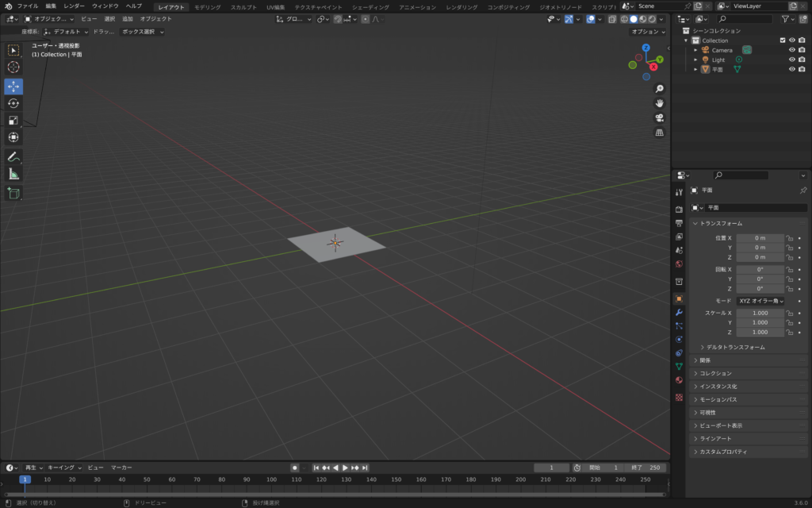Open the Particles properties tab
The image size is (812, 508).
679,326
